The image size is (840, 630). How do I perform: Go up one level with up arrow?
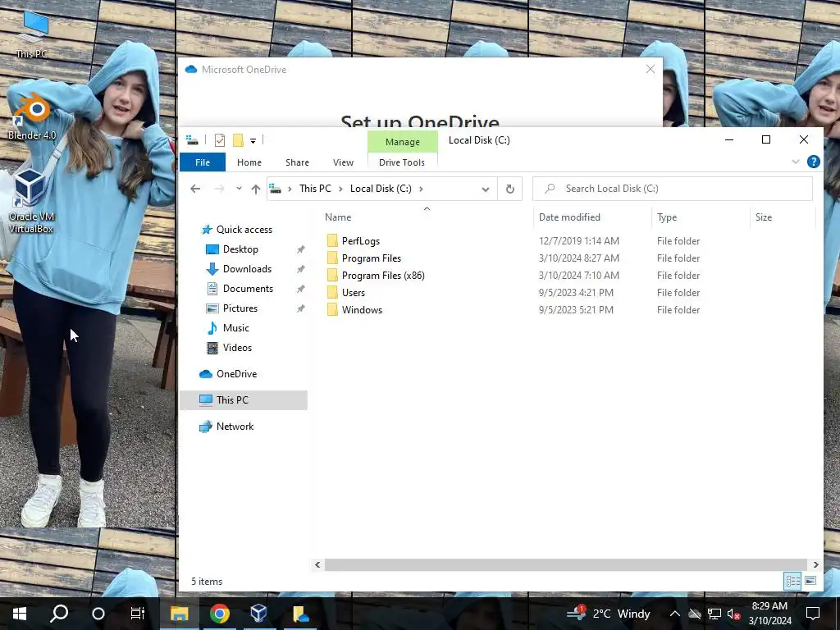click(256, 189)
